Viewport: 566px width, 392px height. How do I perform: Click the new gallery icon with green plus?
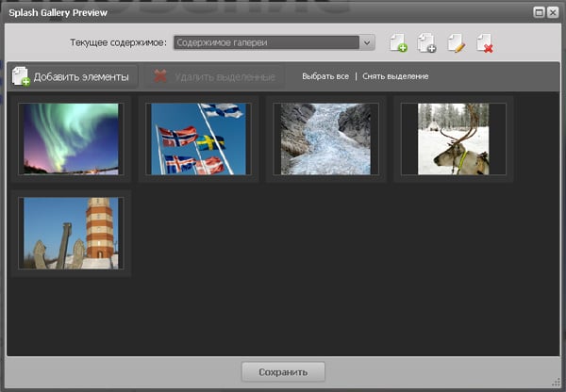coord(398,42)
